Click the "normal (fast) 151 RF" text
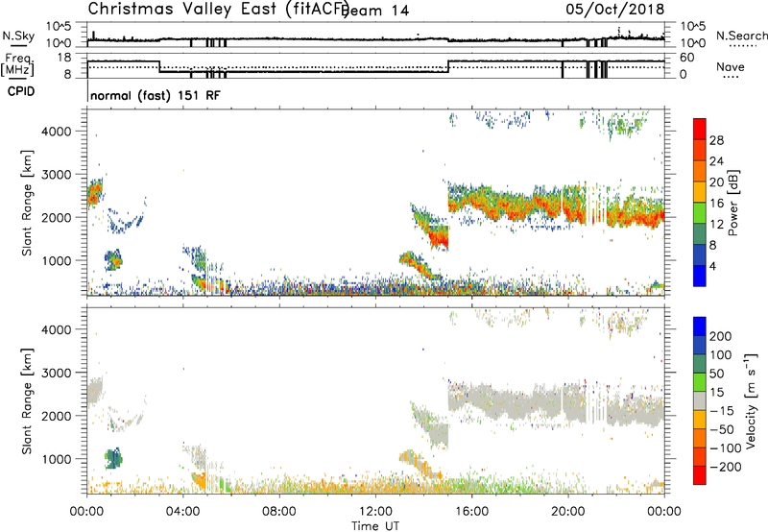The image size is (768, 532). point(156,95)
